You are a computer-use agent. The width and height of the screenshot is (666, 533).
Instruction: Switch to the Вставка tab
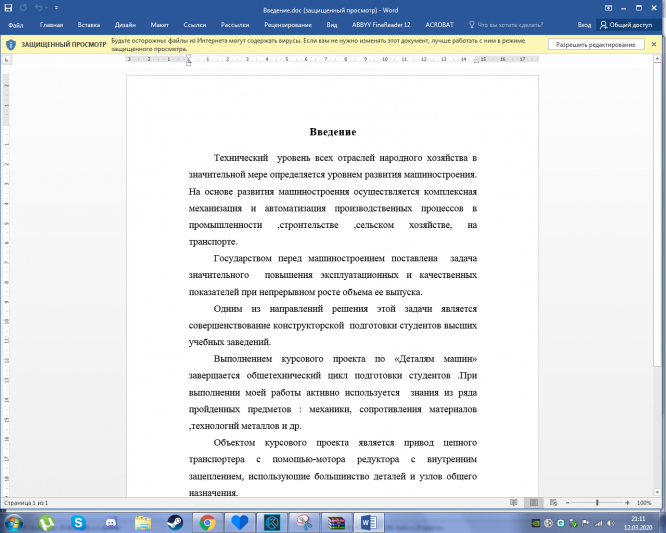point(89,25)
